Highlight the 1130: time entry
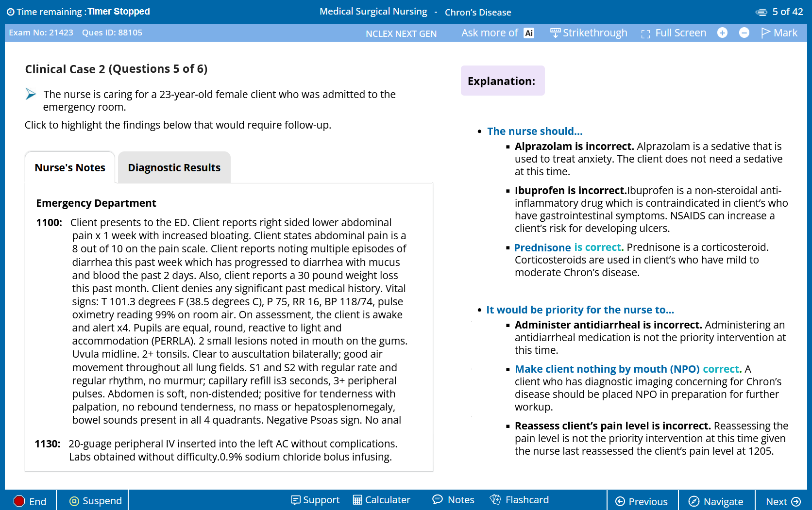This screenshot has width=812, height=510. (48, 444)
